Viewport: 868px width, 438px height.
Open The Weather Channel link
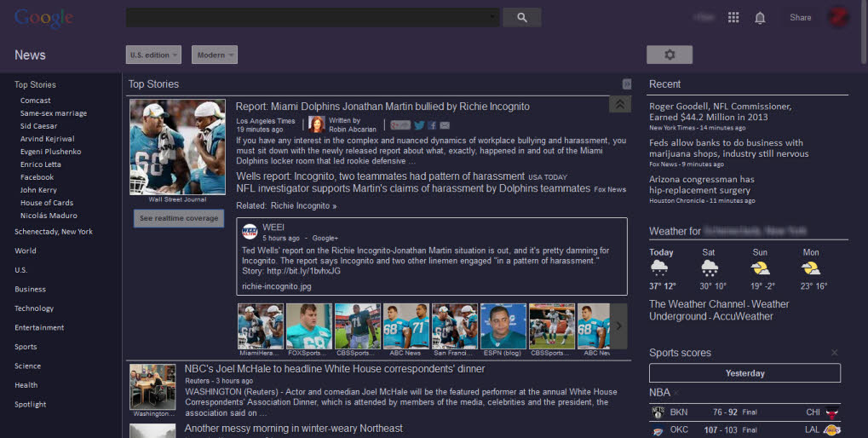pyautogui.click(x=697, y=304)
